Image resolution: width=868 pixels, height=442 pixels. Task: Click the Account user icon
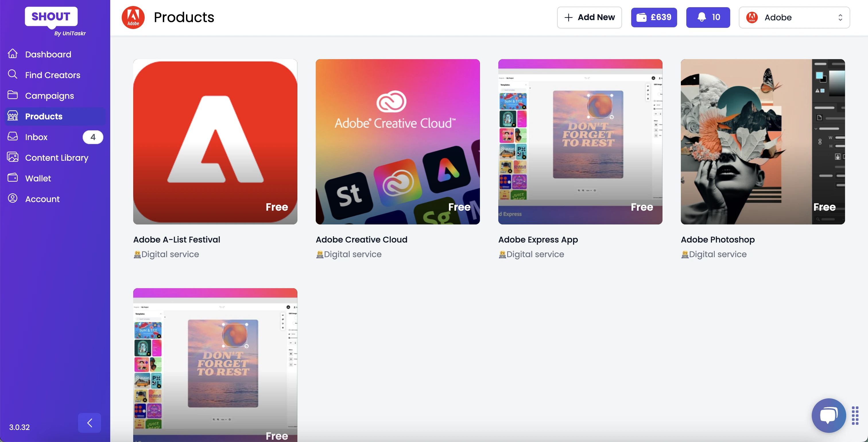[x=12, y=198]
